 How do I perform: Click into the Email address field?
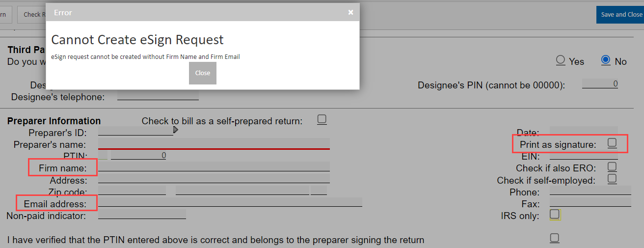pyautogui.click(x=230, y=202)
